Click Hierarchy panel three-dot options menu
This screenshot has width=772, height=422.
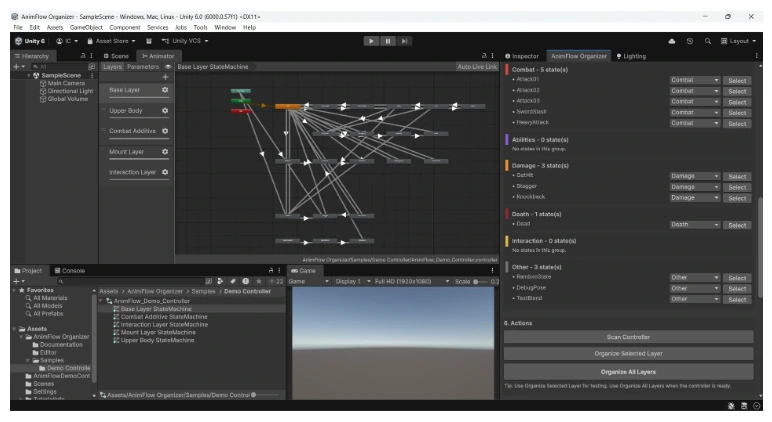click(x=92, y=56)
